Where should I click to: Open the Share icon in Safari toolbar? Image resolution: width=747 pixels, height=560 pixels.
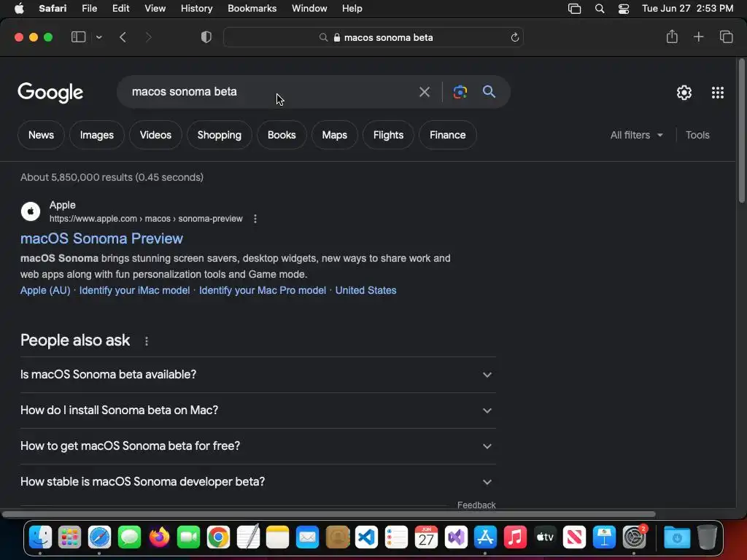[672, 36]
